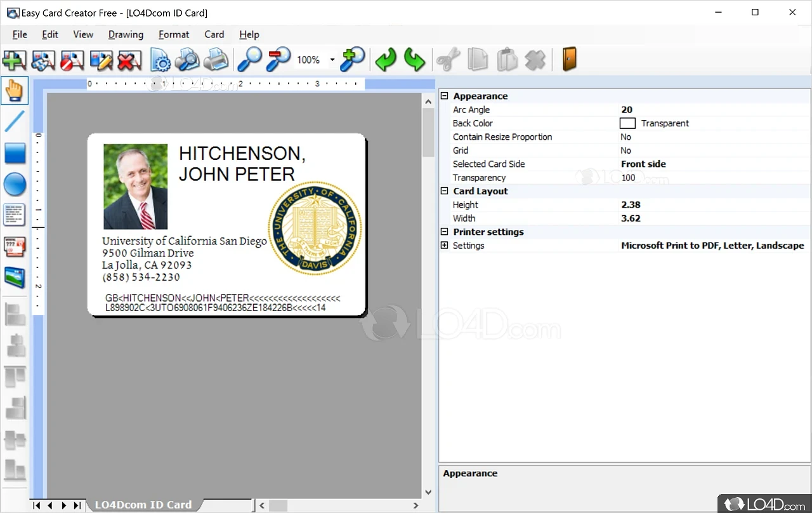
Task: Open the Card menu
Action: tap(214, 34)
